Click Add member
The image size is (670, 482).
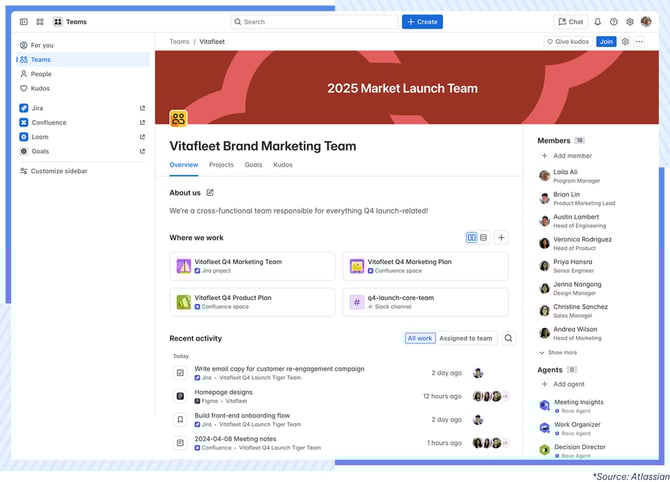567,156
